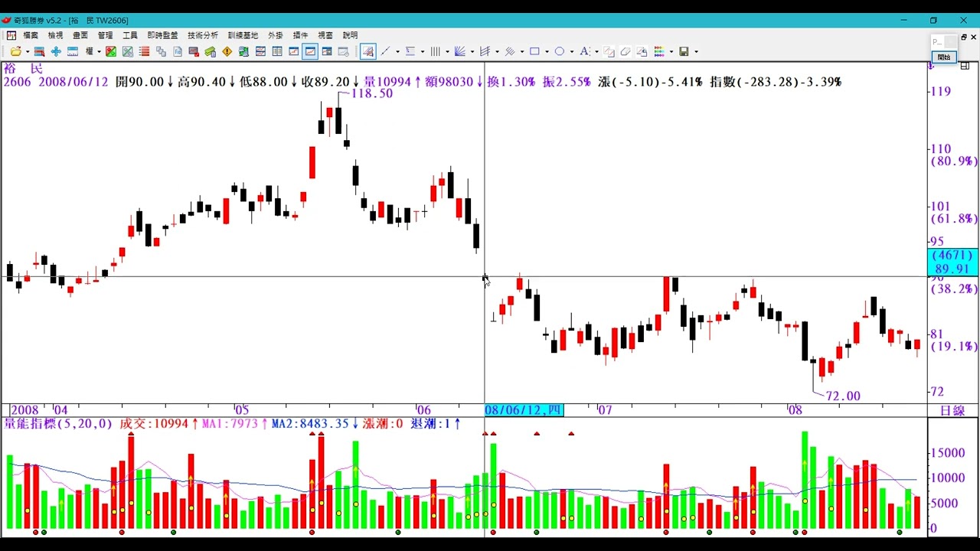The image size is (980, 551).
Task: Click the ruler scale toolbar icon
Action: click(x=73, y=51)
